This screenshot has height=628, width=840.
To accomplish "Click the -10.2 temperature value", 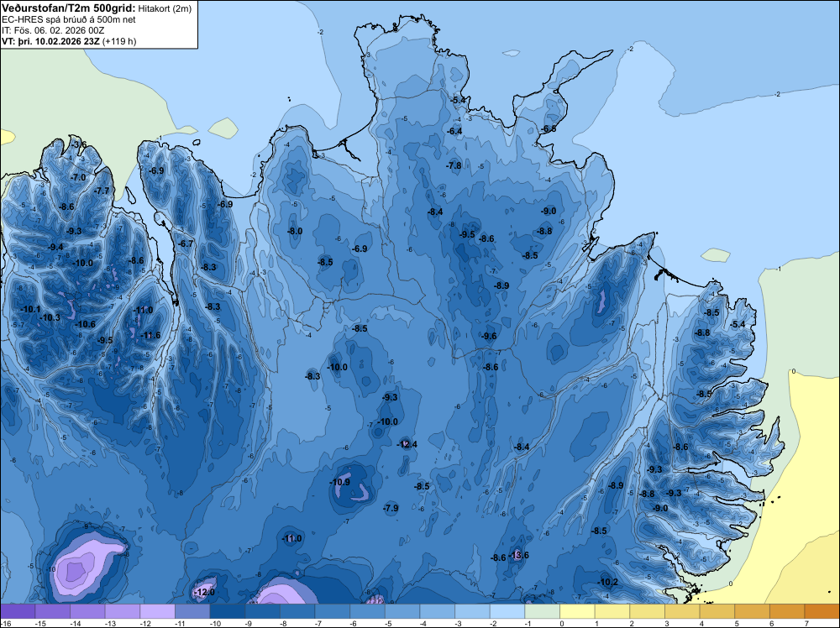I will click(x=608, y=582).
